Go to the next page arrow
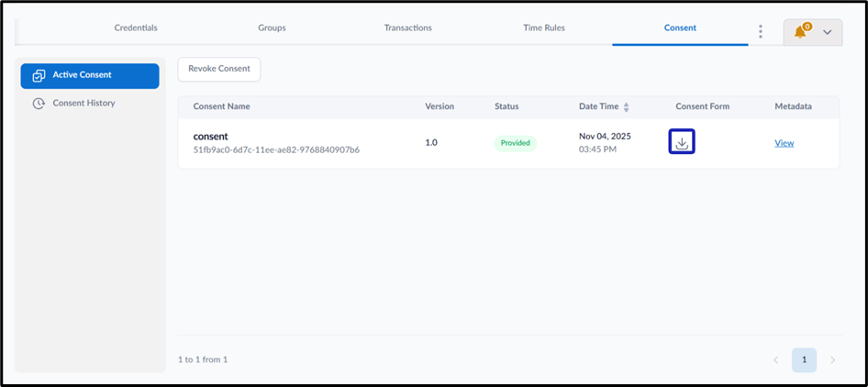This screenshot has width=868, height=387. tap(832, 359)
